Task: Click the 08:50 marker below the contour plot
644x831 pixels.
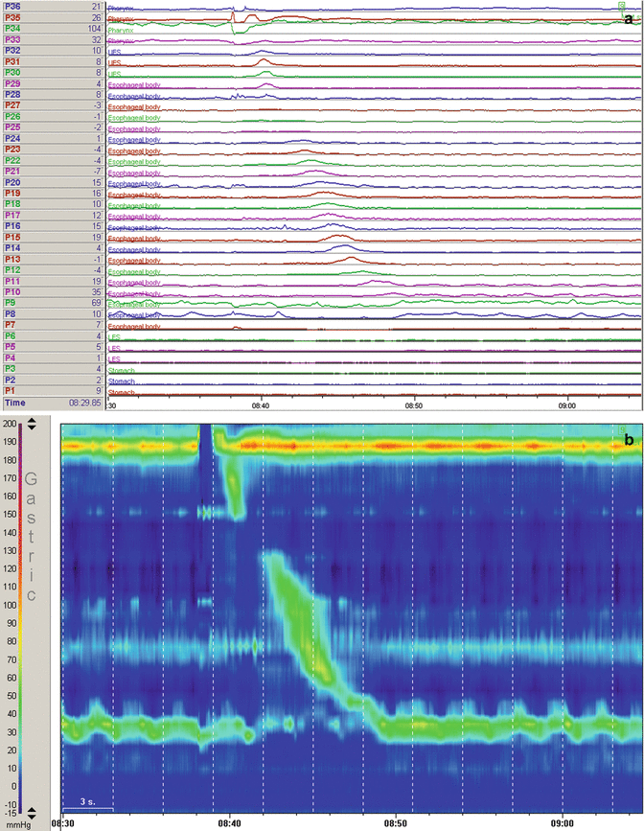Action: tap(396, 823)
